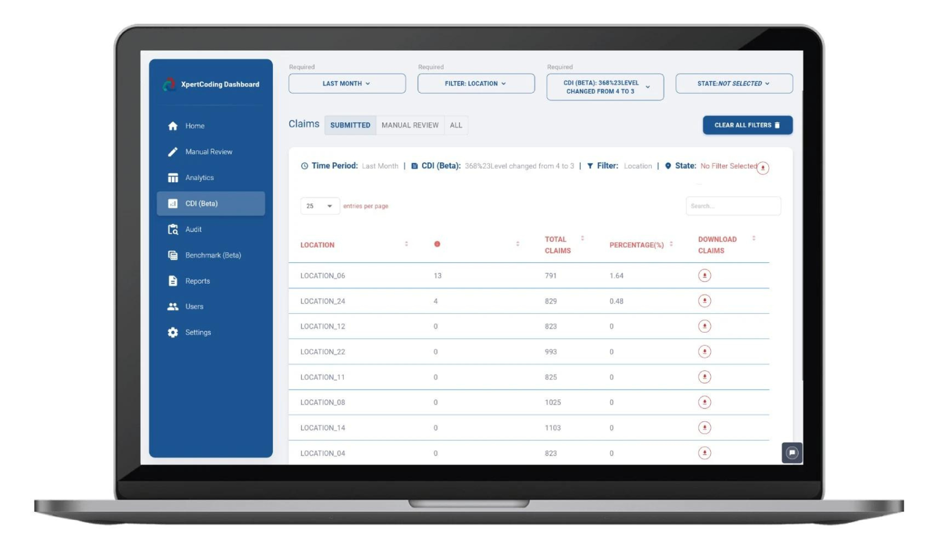This screenshot has height=560, width=938.
Task: Open Home in the sidebar
Action: [211, 126]
